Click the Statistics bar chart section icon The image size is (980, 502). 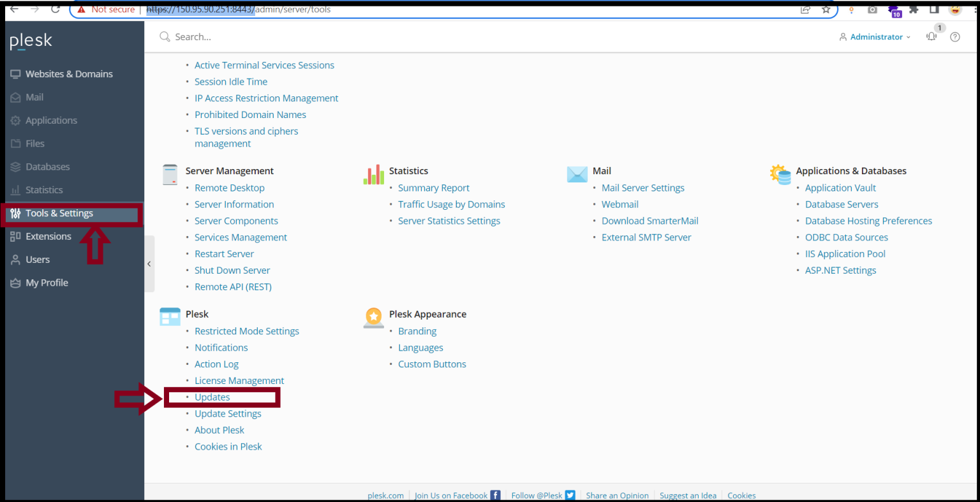click(x=374, y=175)
